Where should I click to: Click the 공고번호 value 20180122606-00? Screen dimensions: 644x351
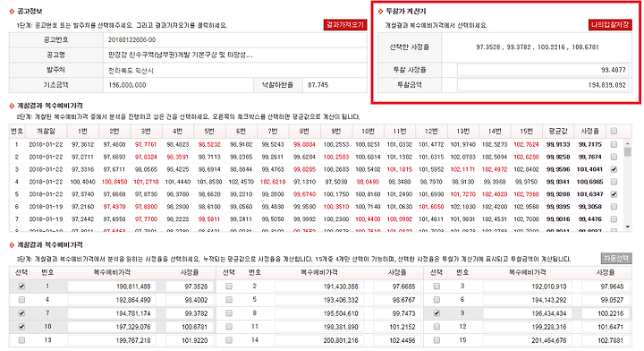[x=131, y=40]
